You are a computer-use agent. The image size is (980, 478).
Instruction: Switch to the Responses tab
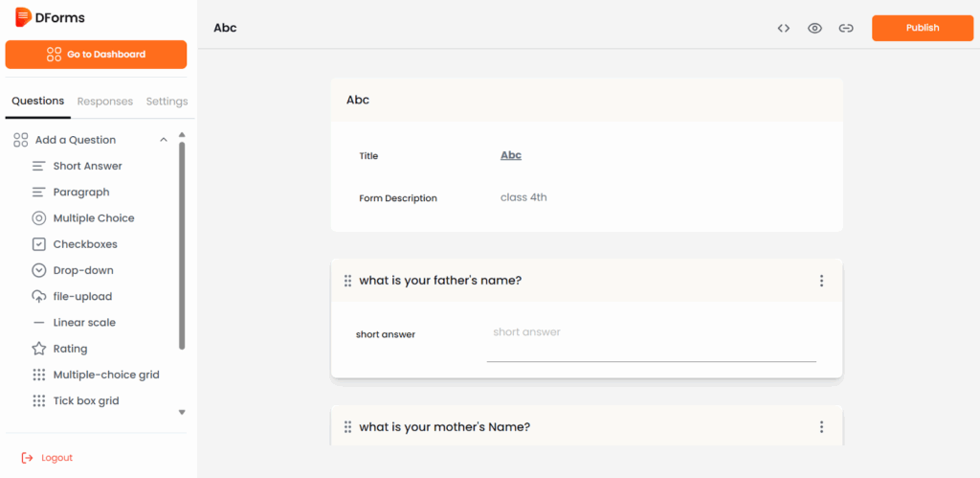[105, 102]
